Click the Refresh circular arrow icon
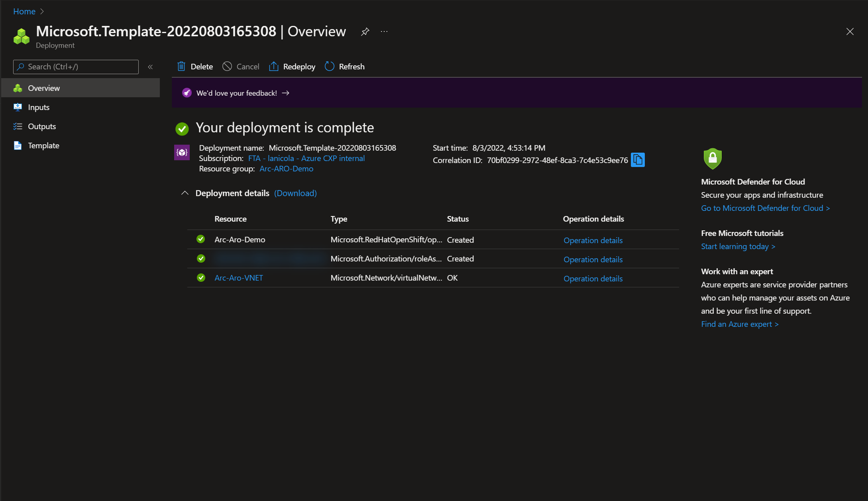Viewport: 868px width, 501px height. (x=330, y=67)
